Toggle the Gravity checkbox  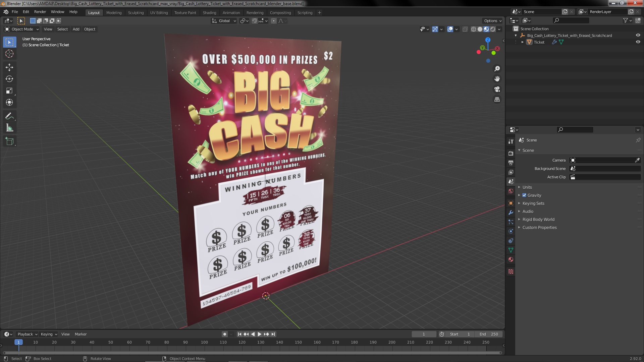524,195
